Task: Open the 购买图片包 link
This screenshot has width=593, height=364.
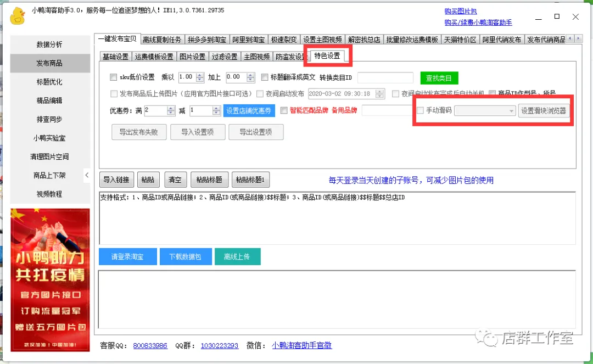Action: click(460, 10)
